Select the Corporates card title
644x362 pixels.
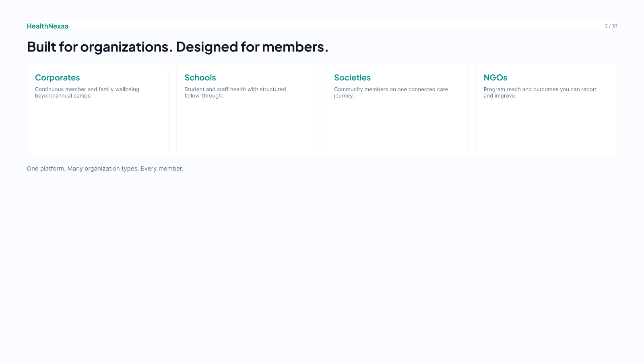tap(57, 78)
